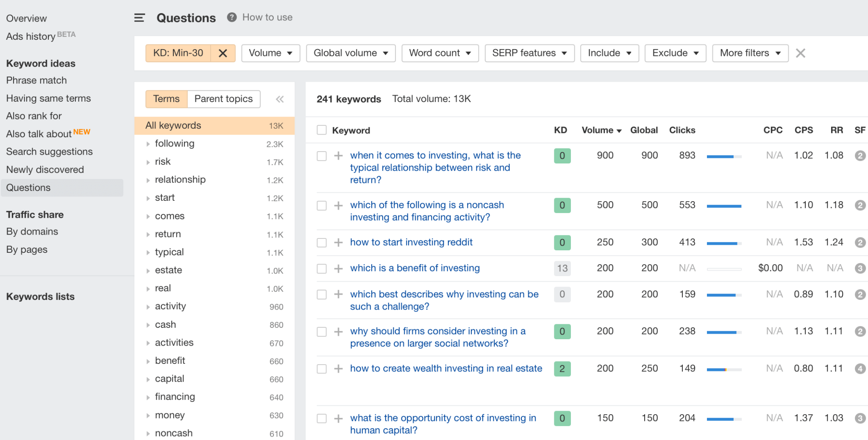868x440 pixels.
Task: Click the KD: Min-30 filter button
Action: tap(178, 53)
